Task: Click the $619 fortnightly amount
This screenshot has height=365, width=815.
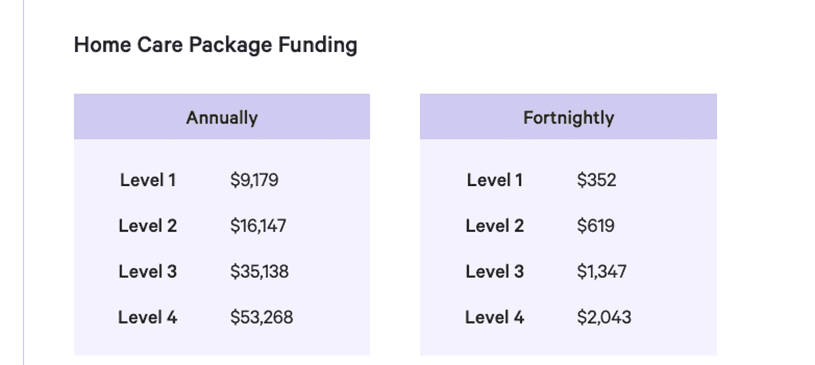Action: point(596,226)
